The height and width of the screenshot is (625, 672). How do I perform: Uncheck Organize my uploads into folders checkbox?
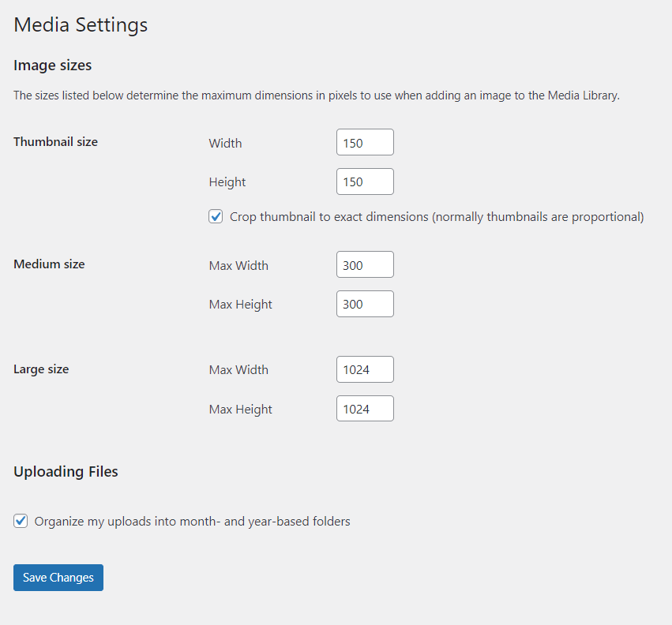click(21, 521)
